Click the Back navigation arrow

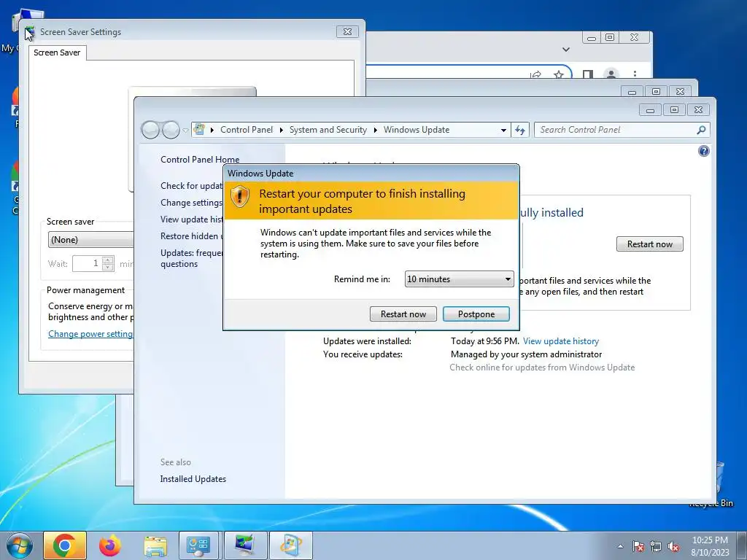click(150, 130)
